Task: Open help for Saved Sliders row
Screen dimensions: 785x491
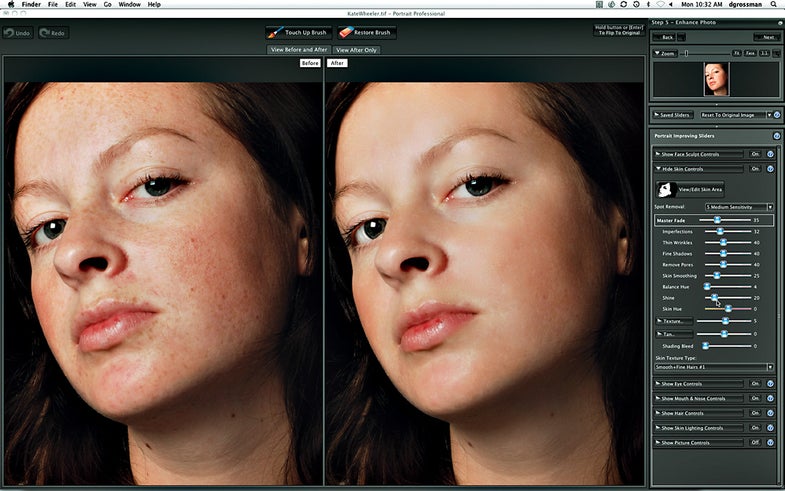Action: (777, 115)
